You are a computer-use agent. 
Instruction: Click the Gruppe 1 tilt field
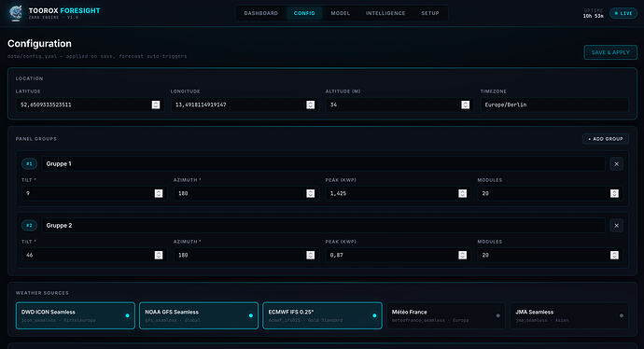tap(93, 193)
